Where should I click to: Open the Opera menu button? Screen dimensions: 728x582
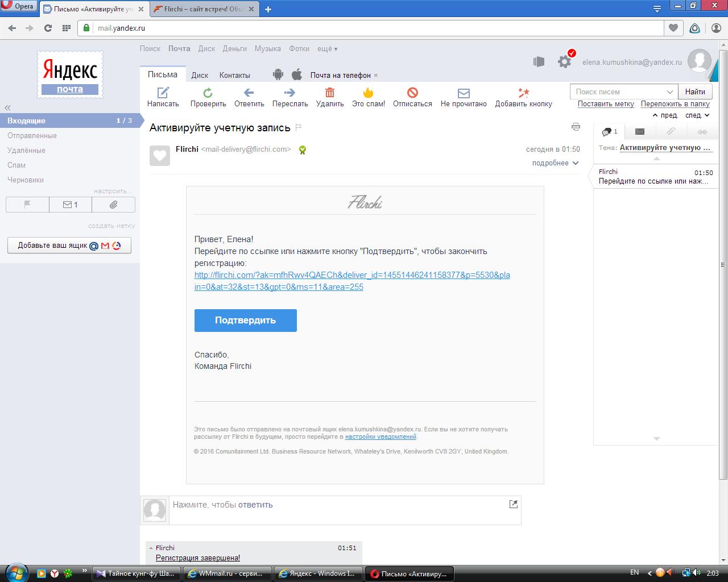click(19, 6)
